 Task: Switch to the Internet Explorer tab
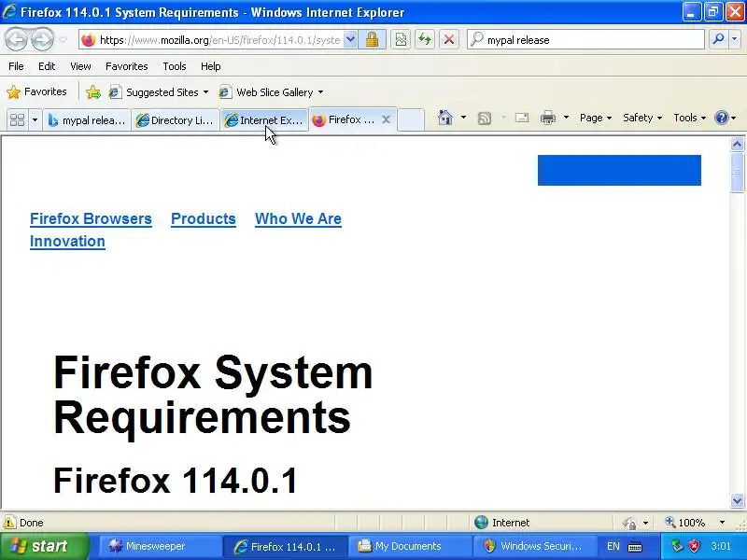(x=264, y=120)
